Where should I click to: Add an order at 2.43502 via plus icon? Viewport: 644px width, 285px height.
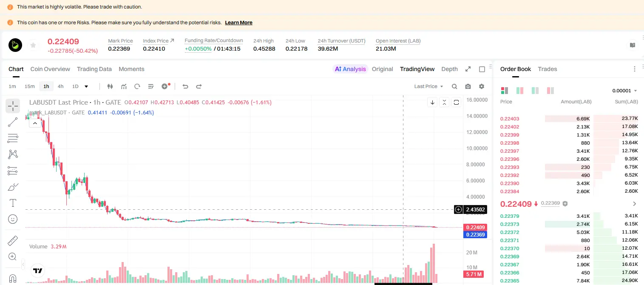coord(458,209)
